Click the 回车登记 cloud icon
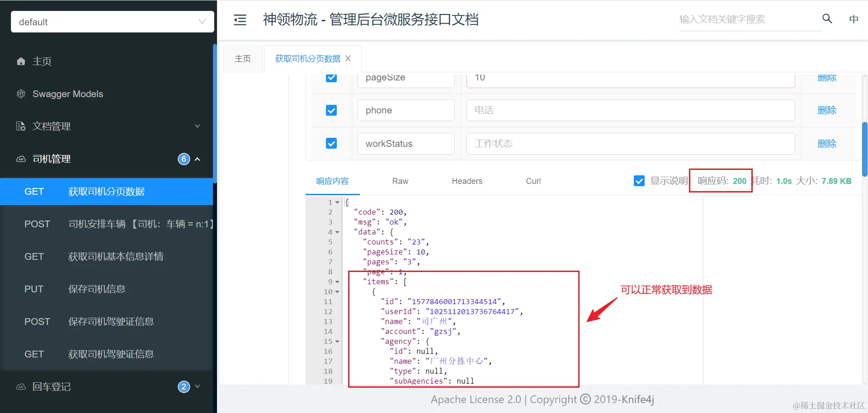The width and height of the screenshot is (868, 413). pyautogui.click(x=21, y=387)
